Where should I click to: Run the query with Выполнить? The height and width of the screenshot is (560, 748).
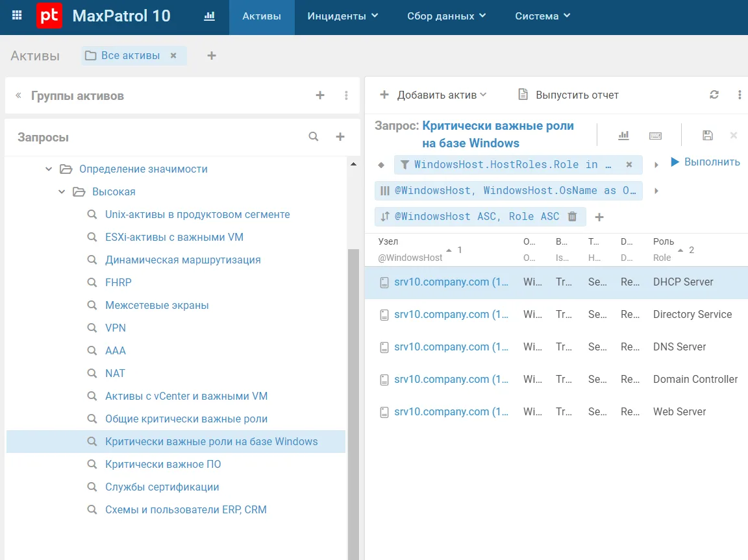(705, 162)
